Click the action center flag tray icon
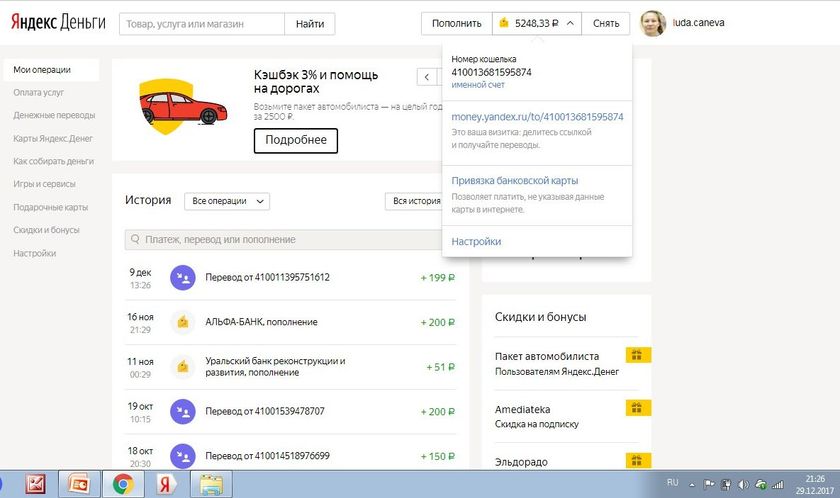 (x=709, y=485)
